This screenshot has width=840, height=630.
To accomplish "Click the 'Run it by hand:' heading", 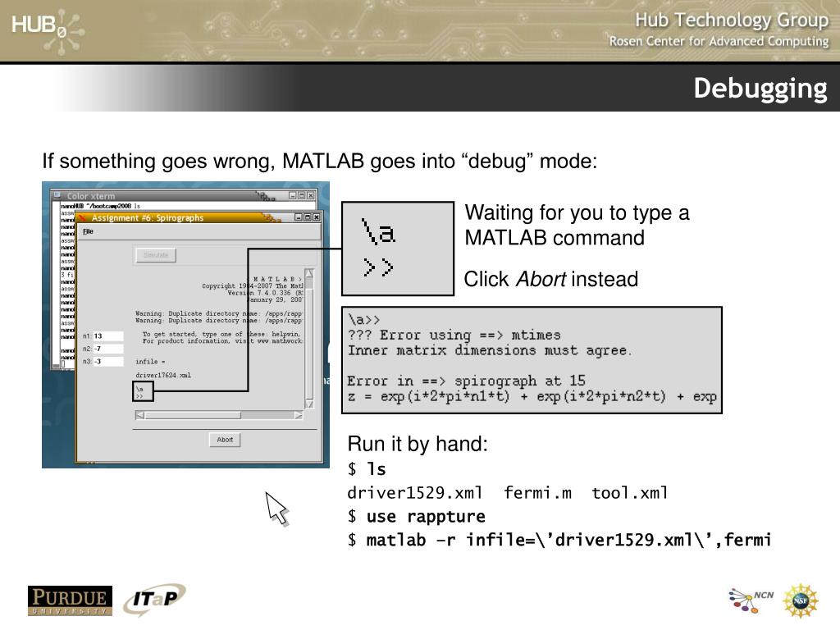I will pyautogui.click(x=418, y=444).
